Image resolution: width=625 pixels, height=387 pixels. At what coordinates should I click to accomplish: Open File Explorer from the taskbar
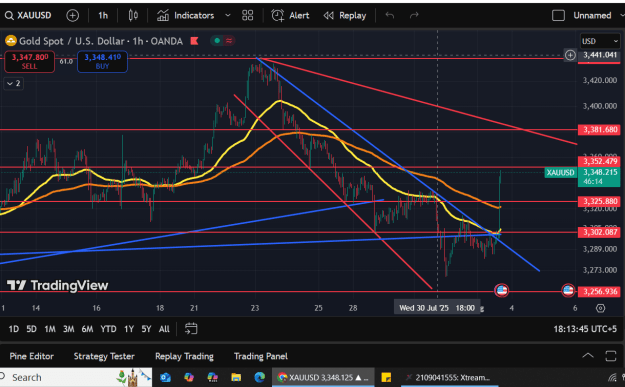coord(236,377)
